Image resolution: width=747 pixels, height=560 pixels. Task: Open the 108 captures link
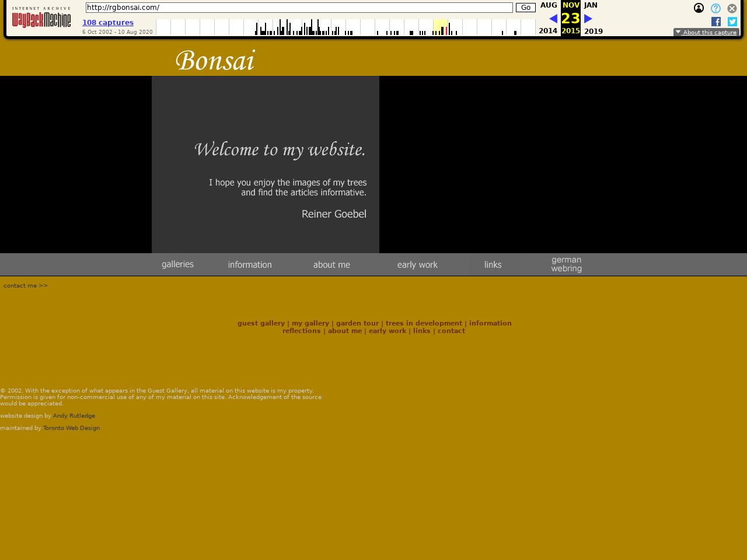pos(108,23)
